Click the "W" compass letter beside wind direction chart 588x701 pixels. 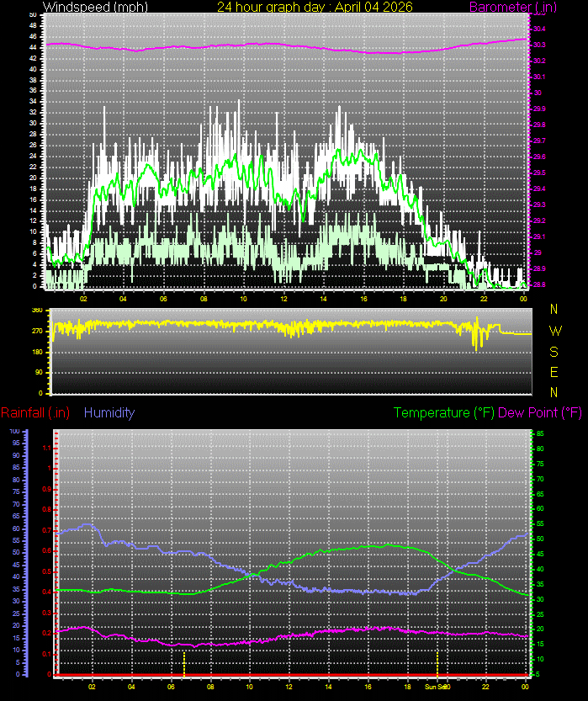(554, 331)
